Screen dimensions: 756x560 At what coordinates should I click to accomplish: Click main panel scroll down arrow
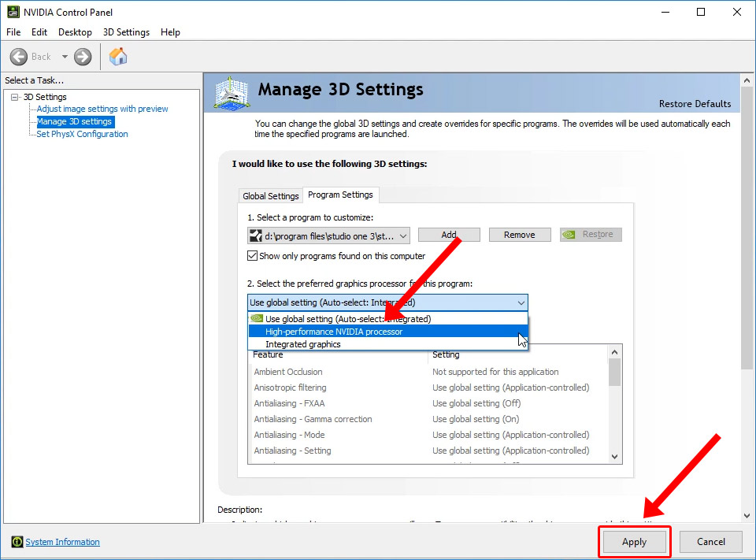pos(747,516)
